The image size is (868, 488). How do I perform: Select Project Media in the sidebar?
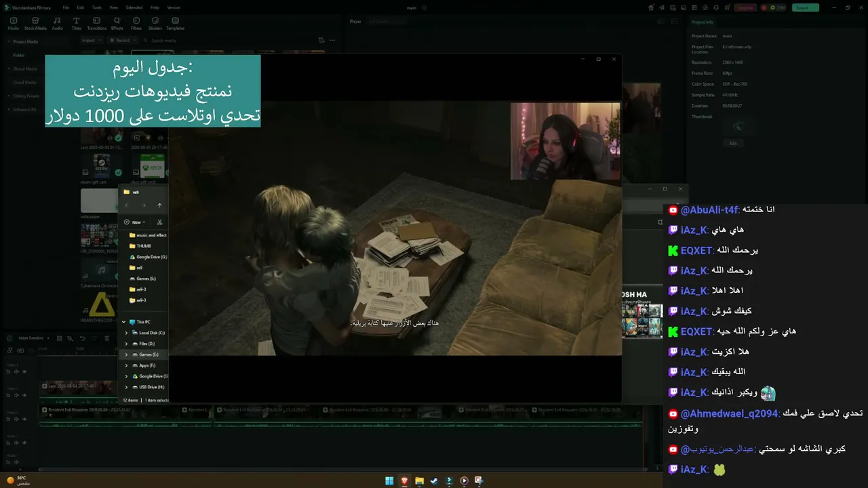(25, 41)
